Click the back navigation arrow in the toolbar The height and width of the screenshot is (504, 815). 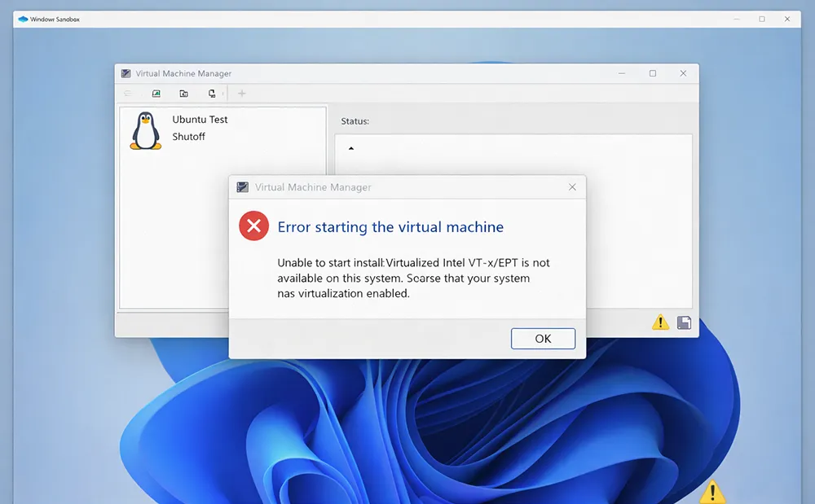(x=126, y=93)
